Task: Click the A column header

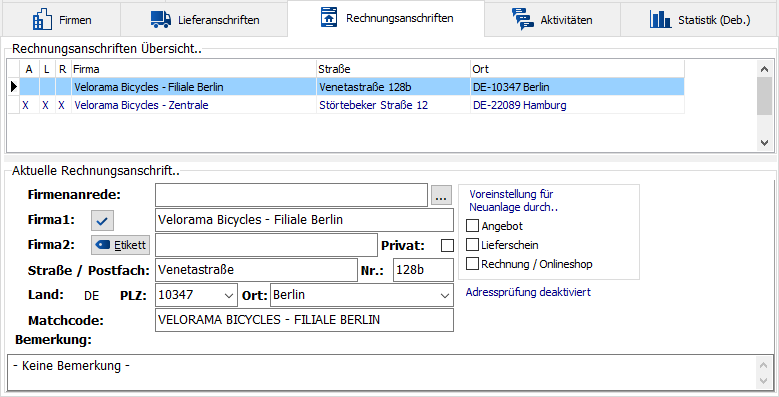Action: 29,69
